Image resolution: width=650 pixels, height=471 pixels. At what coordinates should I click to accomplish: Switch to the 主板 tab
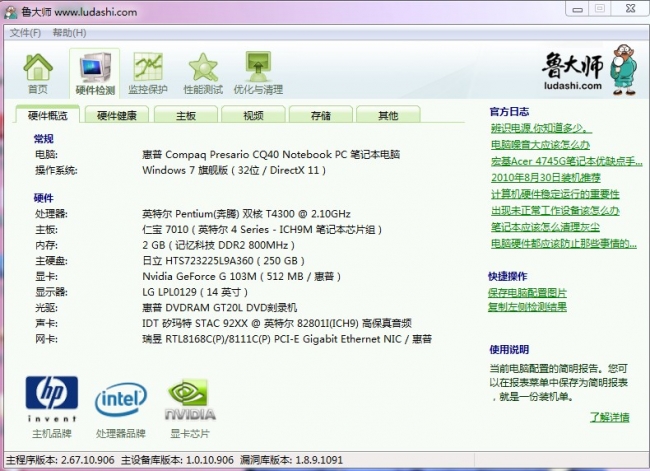click(x=186, y=115)
